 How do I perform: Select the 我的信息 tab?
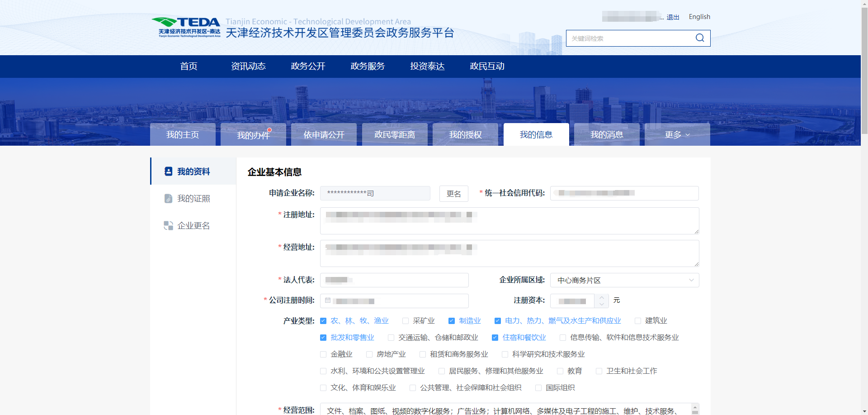(x=536, y=134)
